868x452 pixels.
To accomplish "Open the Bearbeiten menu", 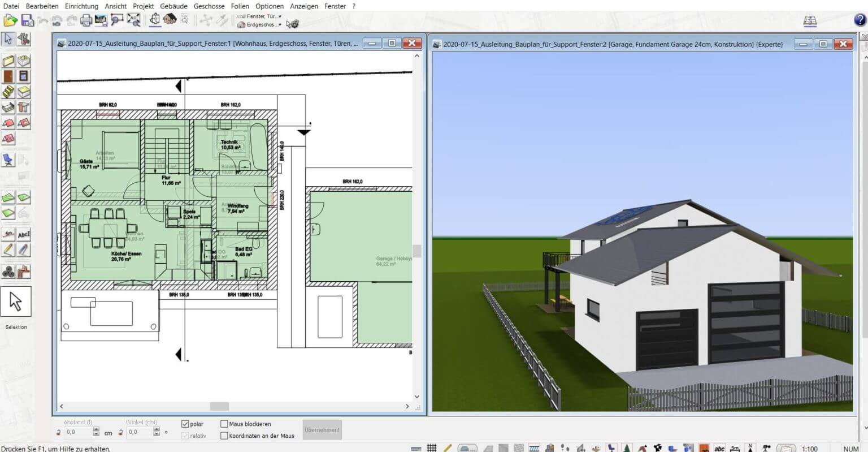I will coord(42,6).
